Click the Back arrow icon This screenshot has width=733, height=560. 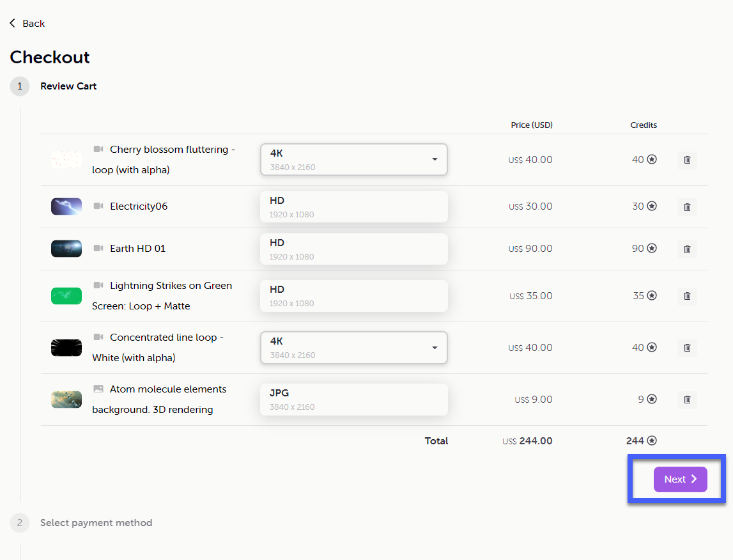coord(13,23)
